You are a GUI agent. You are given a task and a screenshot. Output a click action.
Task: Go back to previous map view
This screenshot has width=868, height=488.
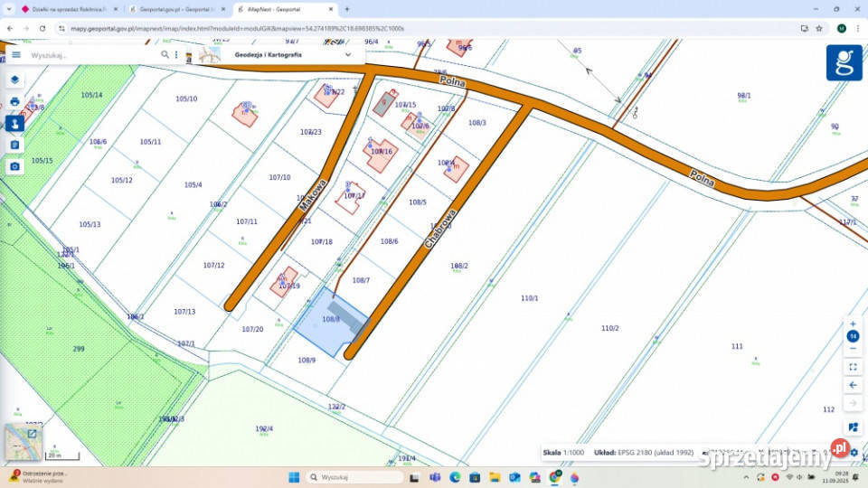click(853, 385)
